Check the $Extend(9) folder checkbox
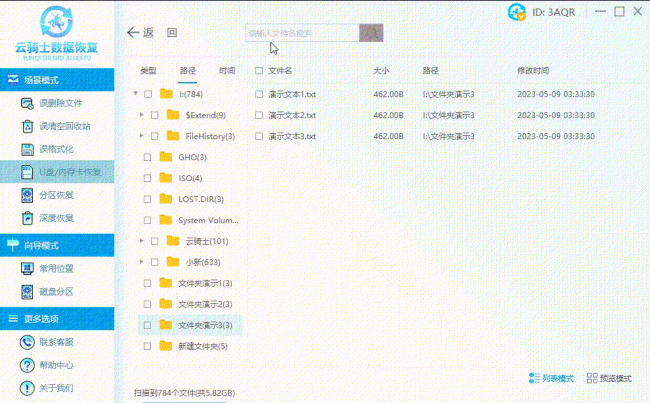 [155, 115]
